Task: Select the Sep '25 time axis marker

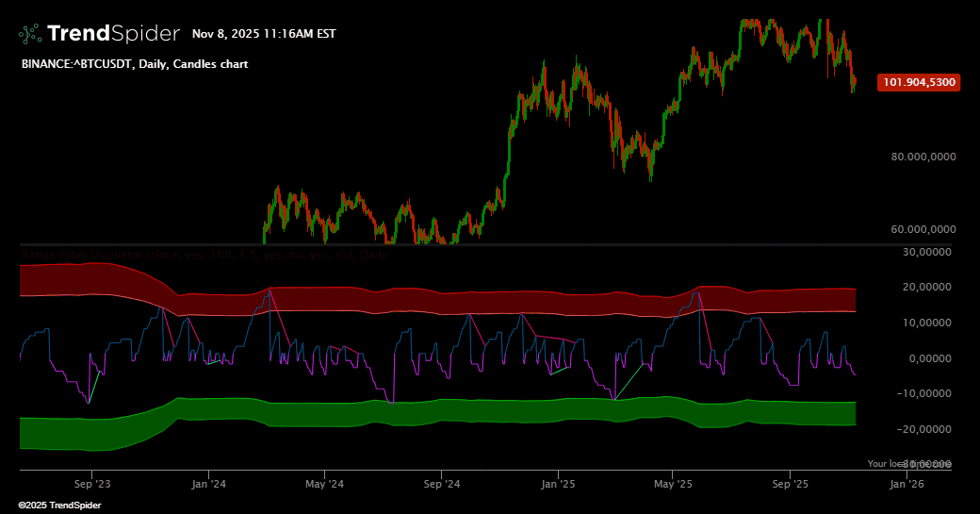Action: pyautogui.click(x=790, y=484)
